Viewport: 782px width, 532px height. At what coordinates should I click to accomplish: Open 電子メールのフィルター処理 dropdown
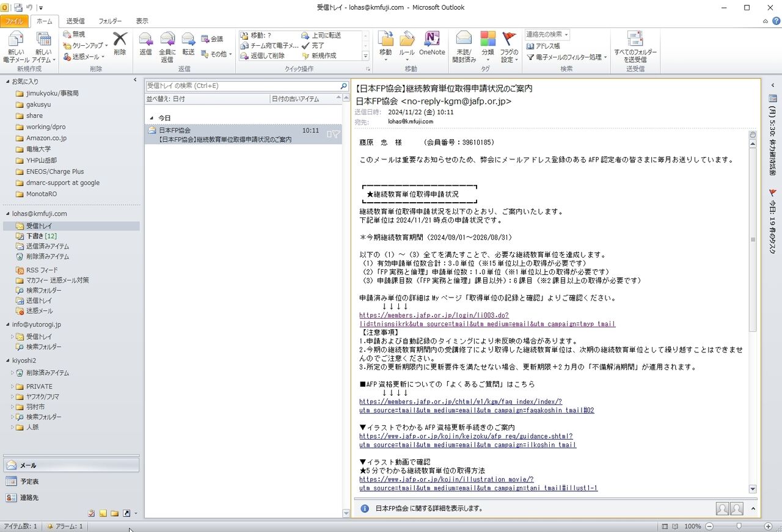pyautogui.click(x=567, y=57)
